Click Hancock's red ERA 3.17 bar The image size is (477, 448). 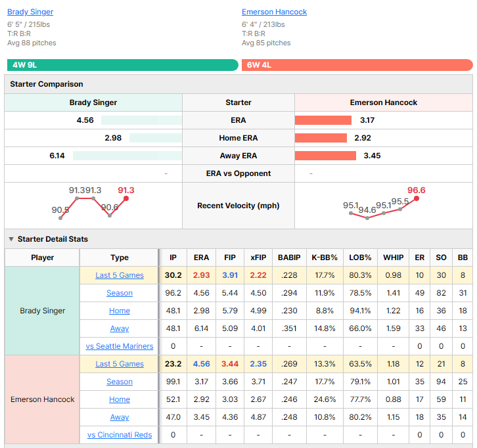pos(323,120)
